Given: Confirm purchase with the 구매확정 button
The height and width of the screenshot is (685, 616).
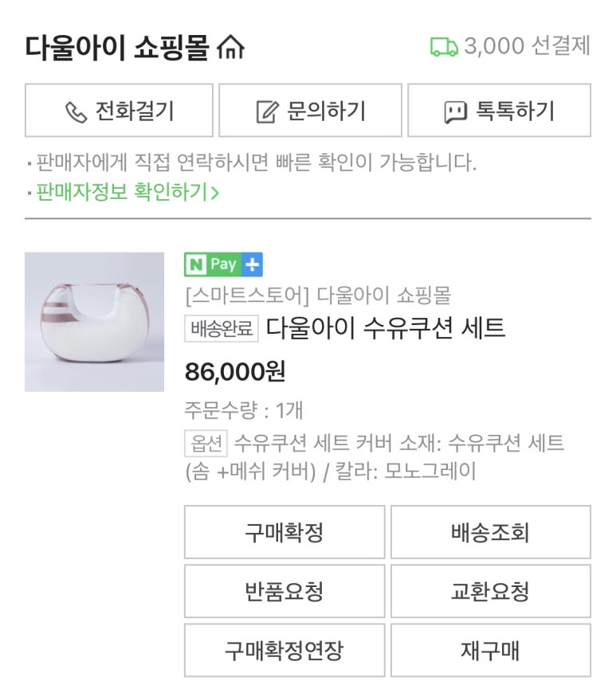Looking at the screenshot, I should [284, 532].
